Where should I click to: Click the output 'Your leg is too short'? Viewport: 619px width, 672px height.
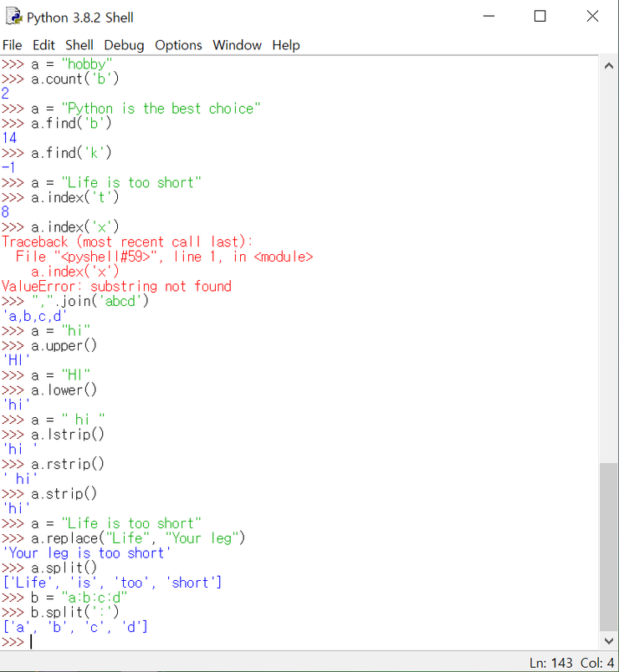pyautogui.click(x=87, y=553)
